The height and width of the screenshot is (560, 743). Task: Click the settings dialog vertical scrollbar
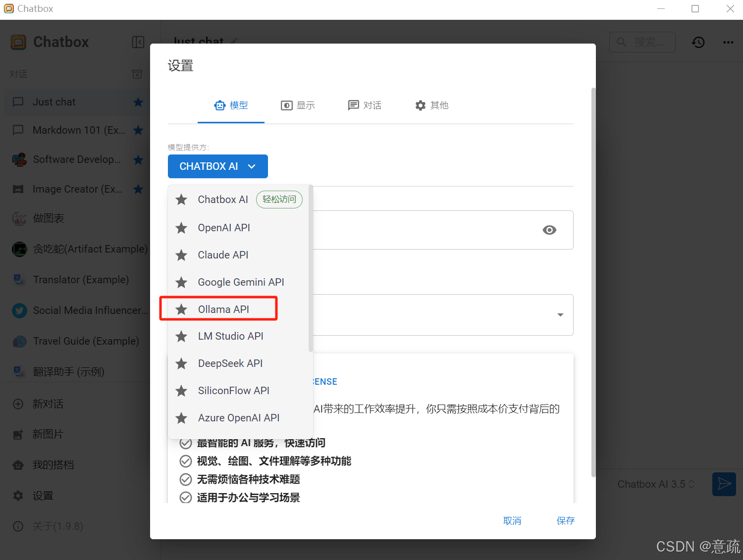pos(593,282)
